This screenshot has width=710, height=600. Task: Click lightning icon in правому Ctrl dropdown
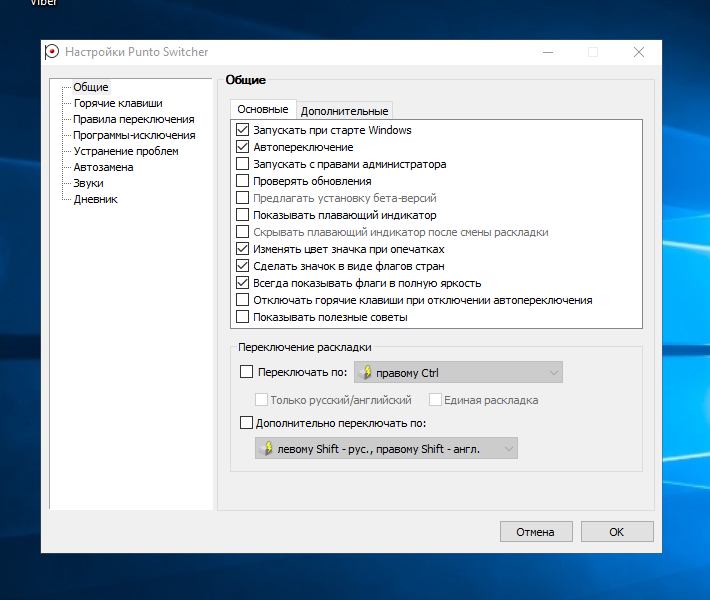[366, 372]
